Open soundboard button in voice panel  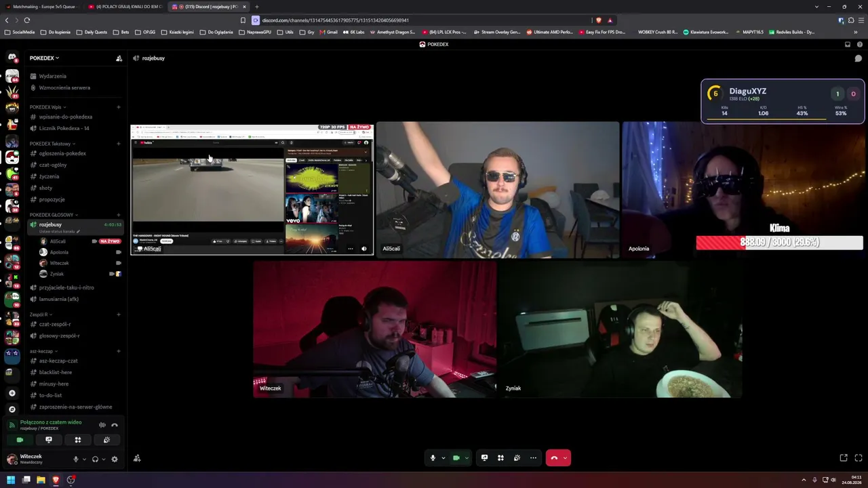107,440
